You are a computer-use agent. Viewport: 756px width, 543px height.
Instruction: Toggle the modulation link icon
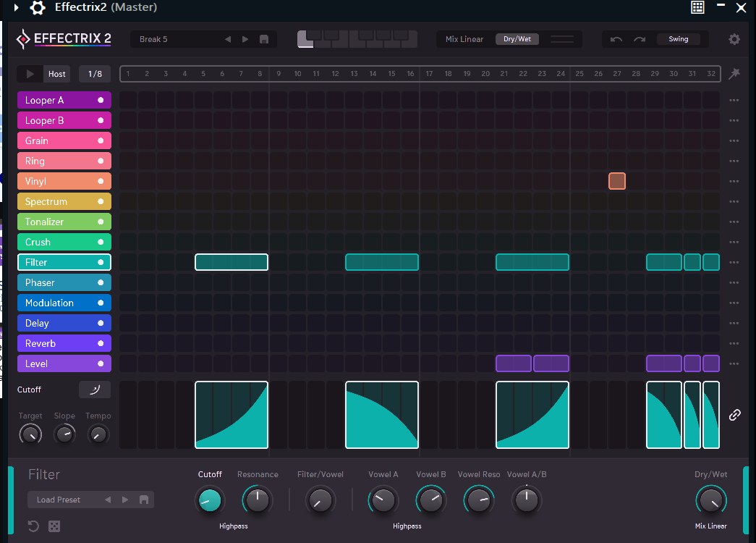pos(734,415)
